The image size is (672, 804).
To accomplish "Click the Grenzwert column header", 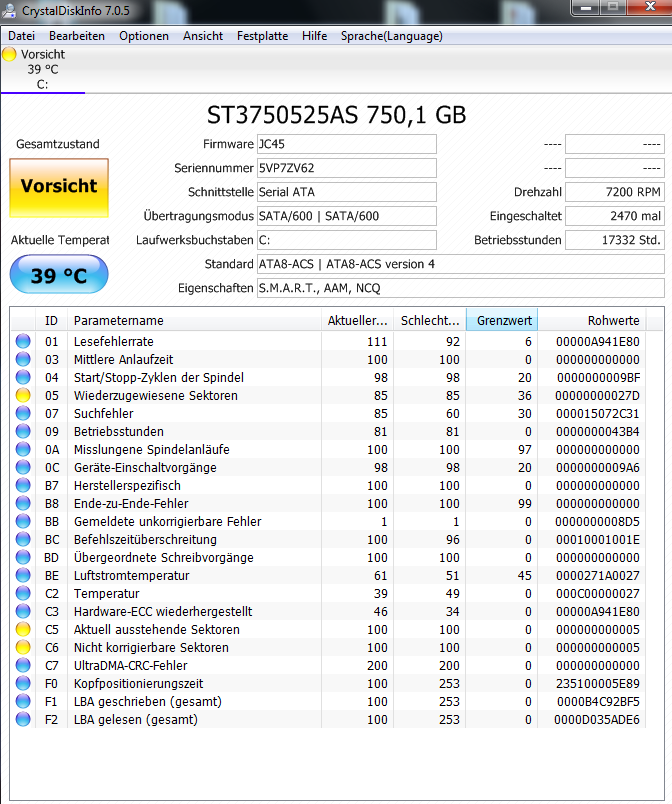I will [502, 320].
